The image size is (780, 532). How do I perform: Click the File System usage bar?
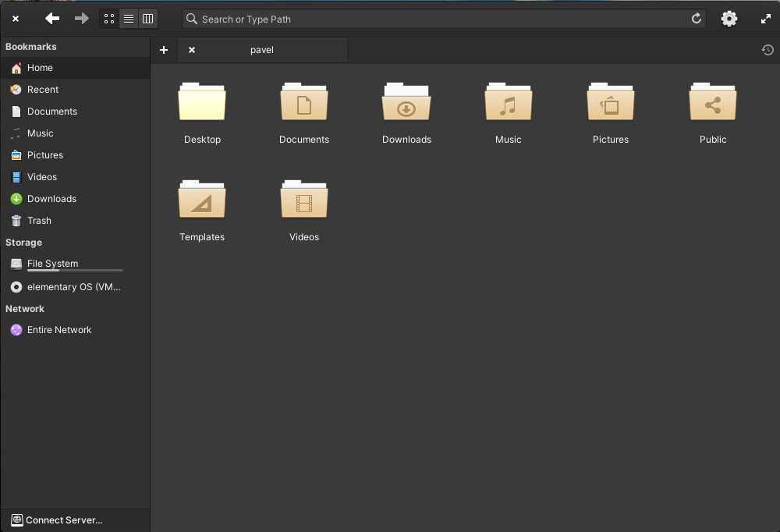(x=75, y=271)
